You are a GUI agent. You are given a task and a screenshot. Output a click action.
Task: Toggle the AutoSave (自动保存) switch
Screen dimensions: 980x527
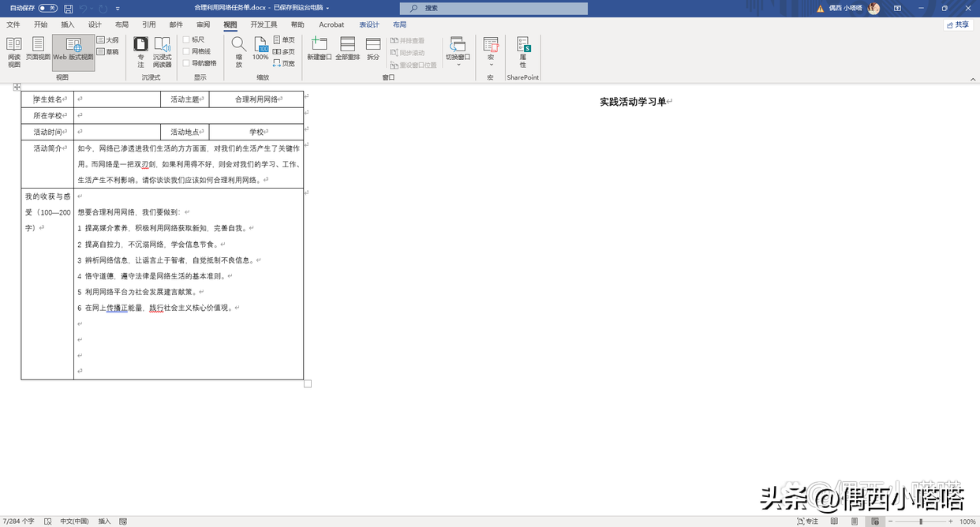click(47, 8)
